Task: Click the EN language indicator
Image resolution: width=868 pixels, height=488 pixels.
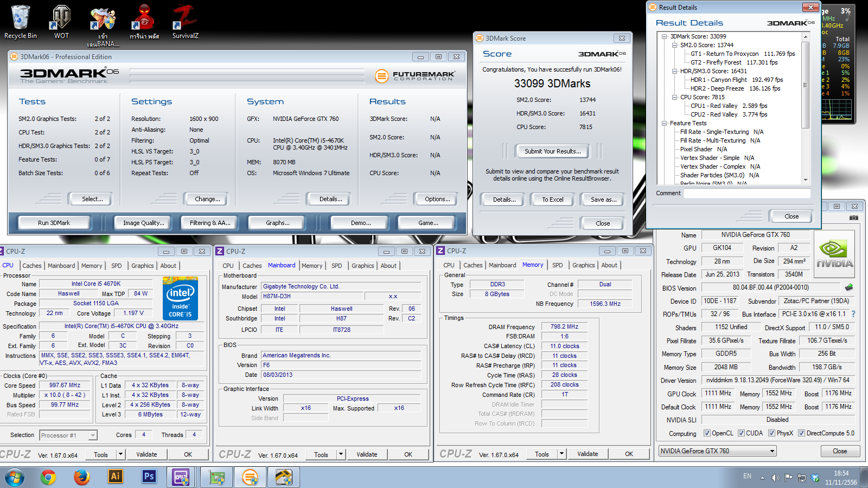Action: 747,476
